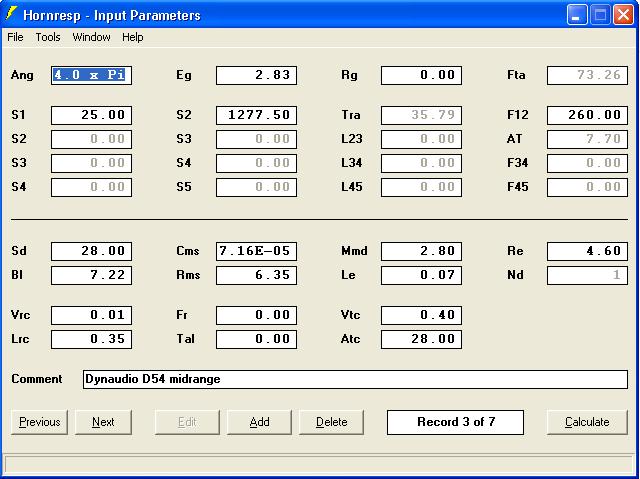Screen dimensions: 640x479
Task: Click the L45 input field
Action: pyautogui.click(x=421, y=187)
